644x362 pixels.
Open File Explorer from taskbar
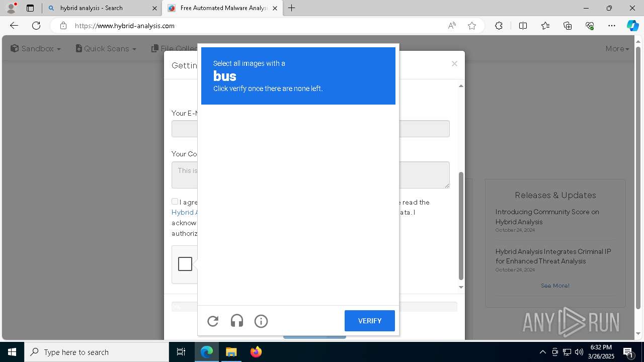[231, 352]
